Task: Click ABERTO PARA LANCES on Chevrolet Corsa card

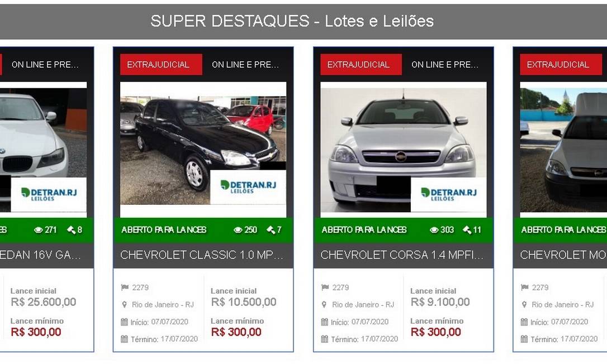Action: coord(364,230)
